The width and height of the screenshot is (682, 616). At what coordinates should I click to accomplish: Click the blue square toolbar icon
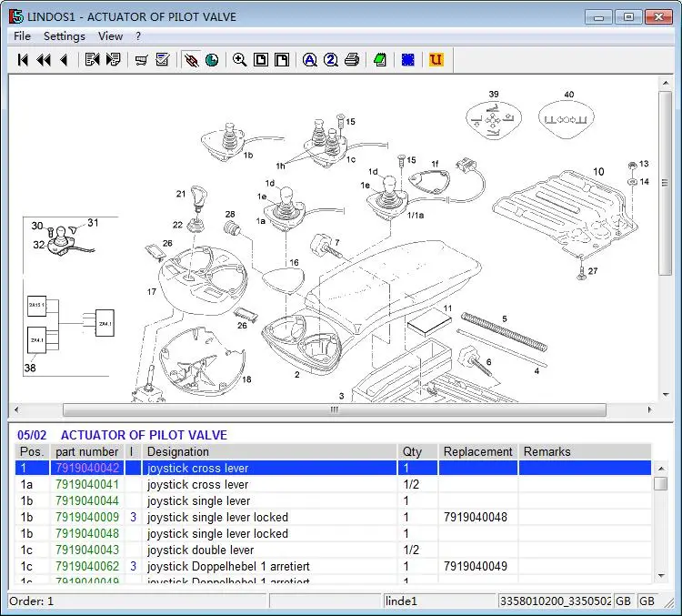coord(408,60)
